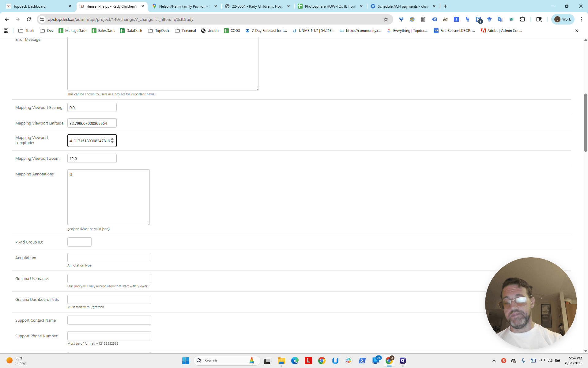Open the Personal bookmark folder

185,31
